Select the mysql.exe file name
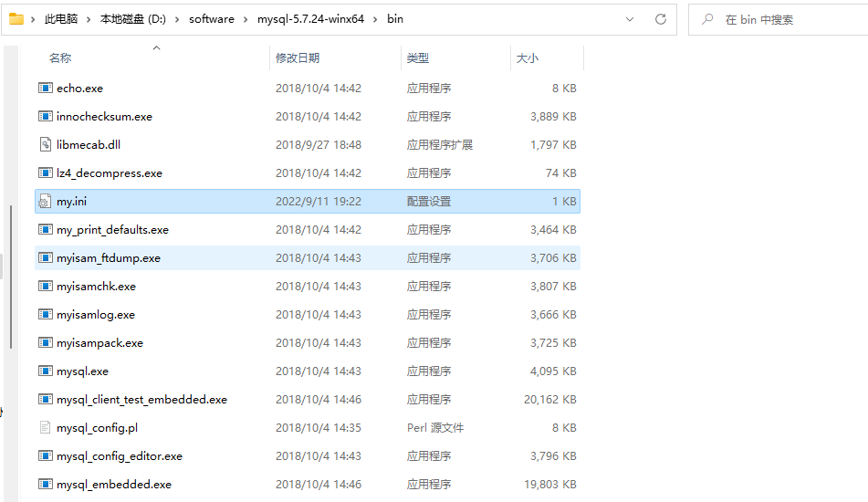The width and height of the screenshot is (868, 502). (82, 371)
